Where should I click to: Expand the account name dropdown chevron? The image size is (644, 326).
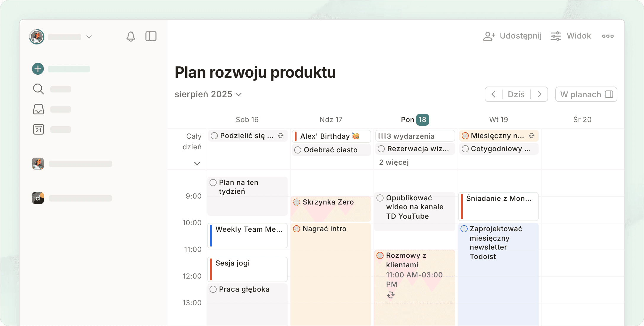[x=89, y=37]
